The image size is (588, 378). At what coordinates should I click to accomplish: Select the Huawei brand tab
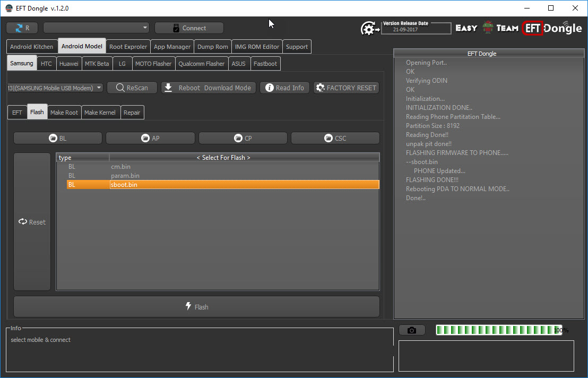coord(69,63)
